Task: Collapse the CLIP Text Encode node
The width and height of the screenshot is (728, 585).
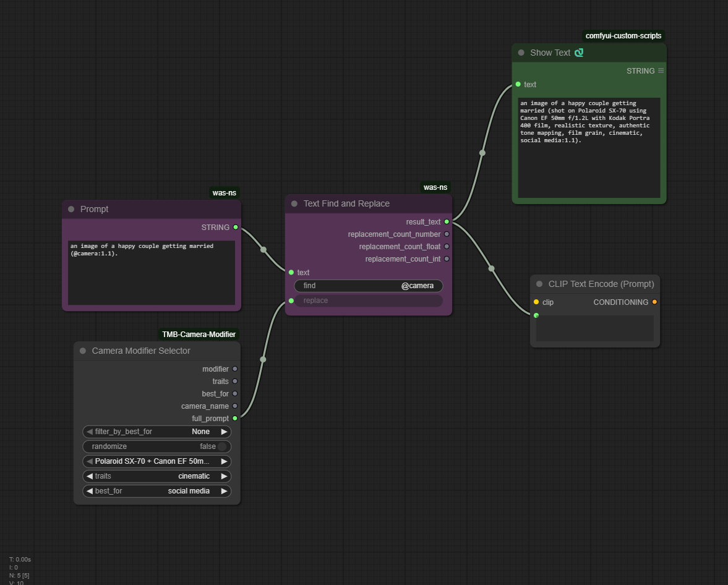Action: (539, 284)
